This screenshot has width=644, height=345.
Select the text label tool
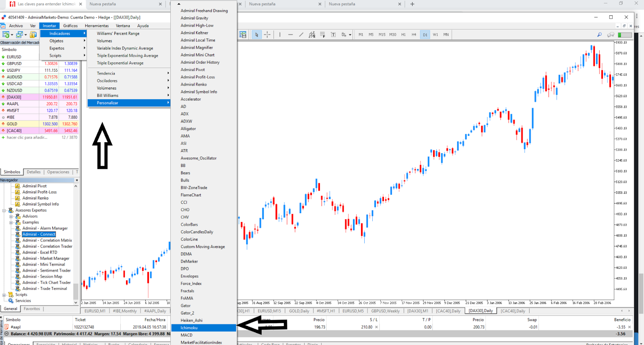(x=333, y=35)
